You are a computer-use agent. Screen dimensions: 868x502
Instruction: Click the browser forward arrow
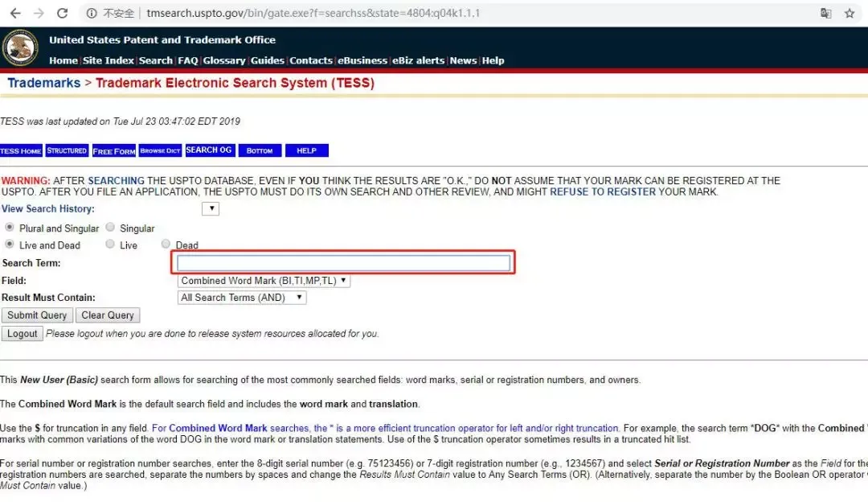(x=39, y=14)
